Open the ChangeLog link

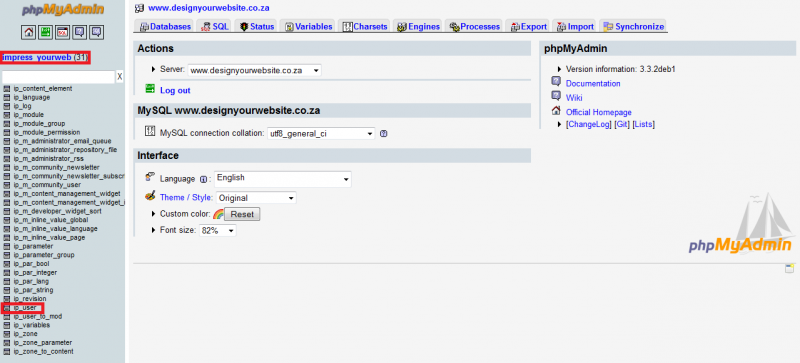point(588,124)
